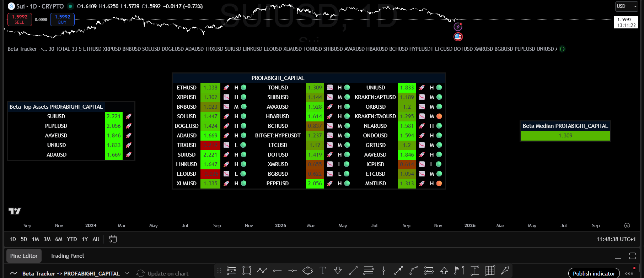
Task: Select the zigzag Path drawing tool
Action: (x=262, y=271)
